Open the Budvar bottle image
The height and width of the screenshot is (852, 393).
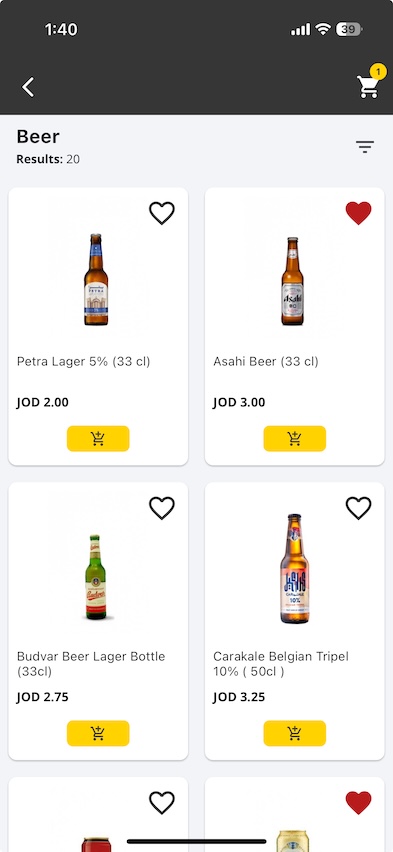pyautogui.click(x=96, y=577)
